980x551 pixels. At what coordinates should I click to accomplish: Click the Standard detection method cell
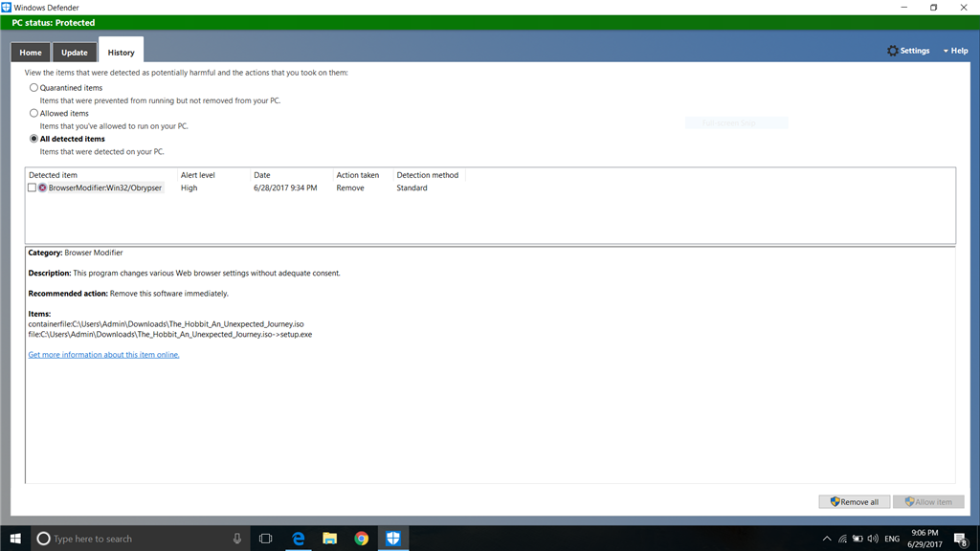pos(412,187)
